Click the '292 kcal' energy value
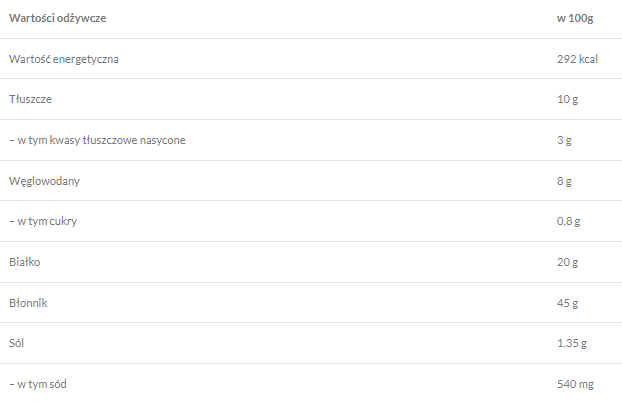The image size is (622, 402). [577, 59]
